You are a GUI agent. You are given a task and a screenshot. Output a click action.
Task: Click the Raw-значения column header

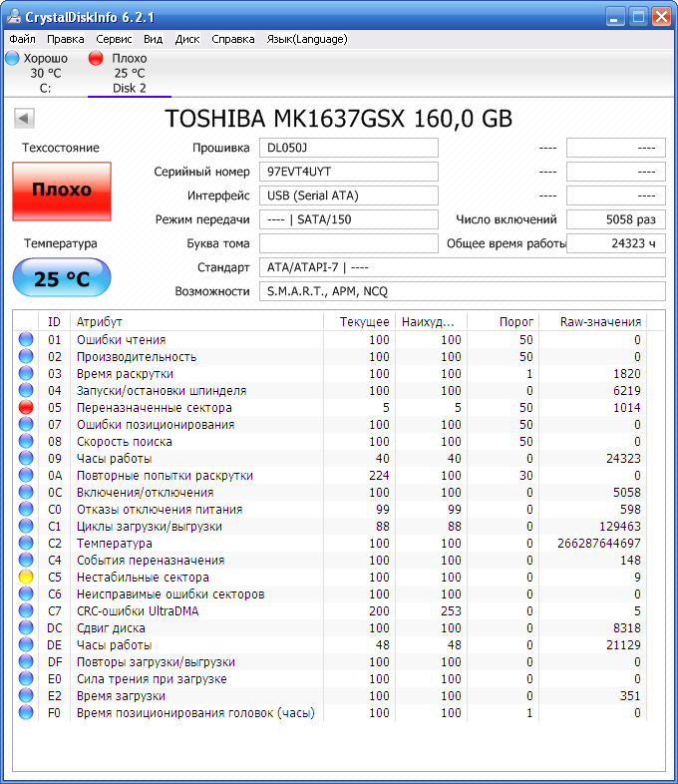593,321
